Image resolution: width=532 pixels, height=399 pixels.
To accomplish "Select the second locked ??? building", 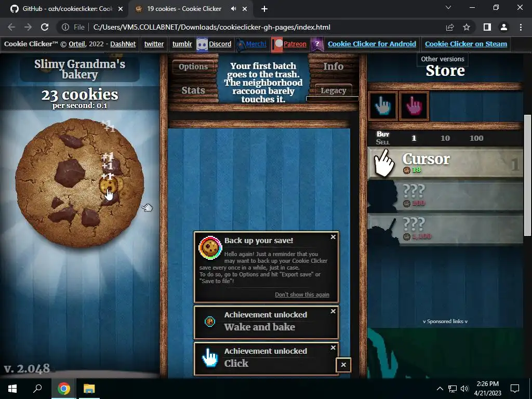I will tap(445, 230).
